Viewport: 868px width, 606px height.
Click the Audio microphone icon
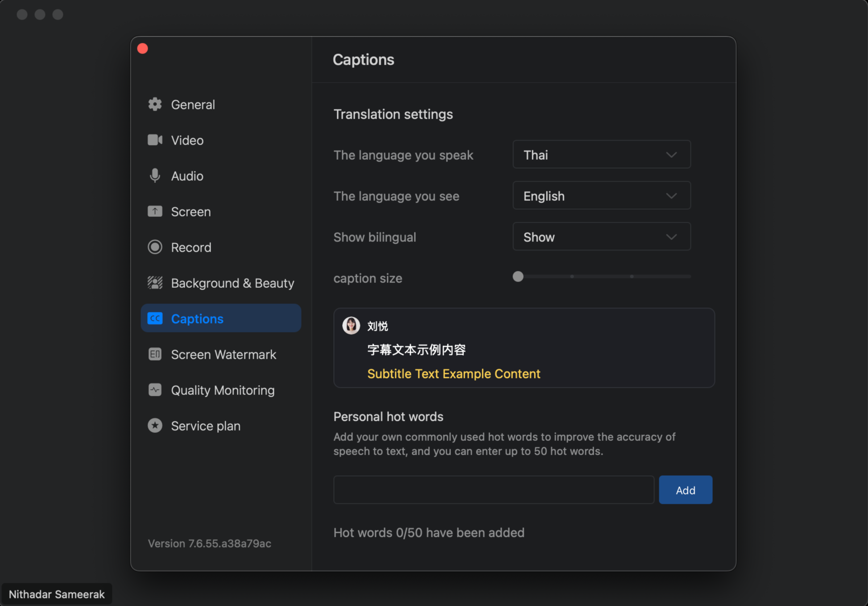pyautogui.click(x=155, y=176)
